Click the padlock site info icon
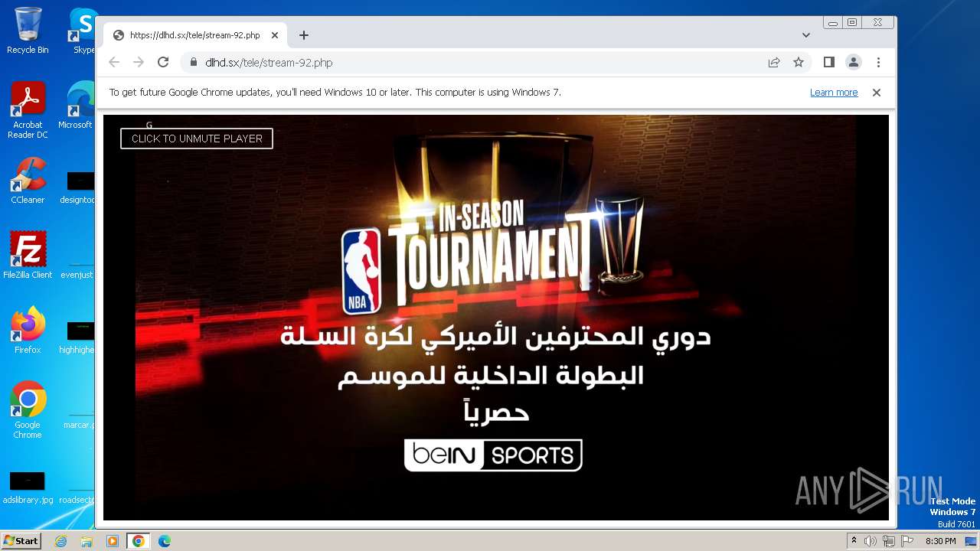The image size is (980, 551). (x=193, y=63)
